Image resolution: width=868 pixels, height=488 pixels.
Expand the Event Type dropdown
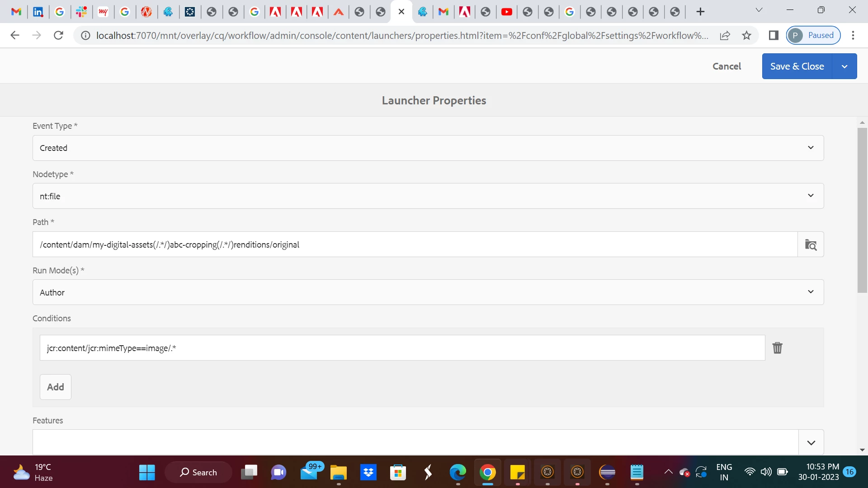tap(811, 148)
